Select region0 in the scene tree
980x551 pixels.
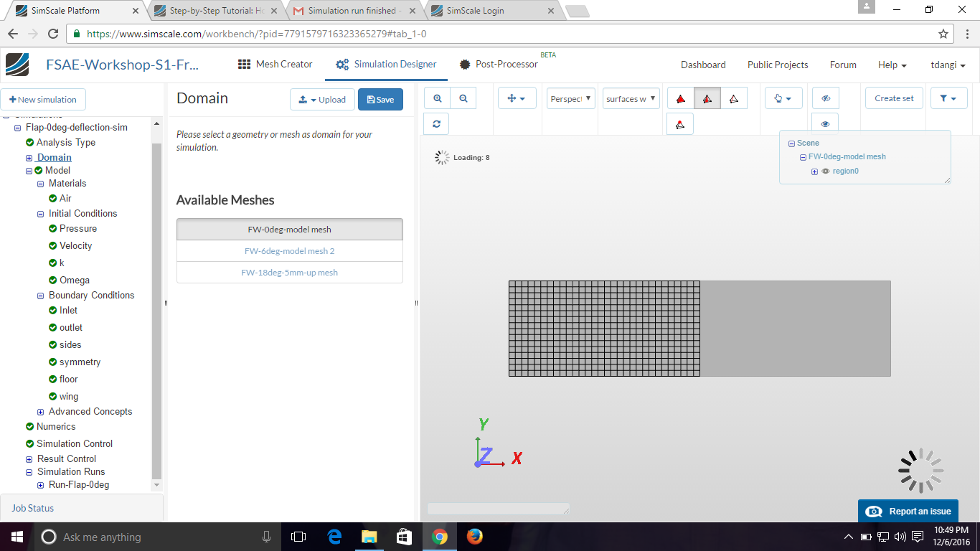(x=846, y=171)
